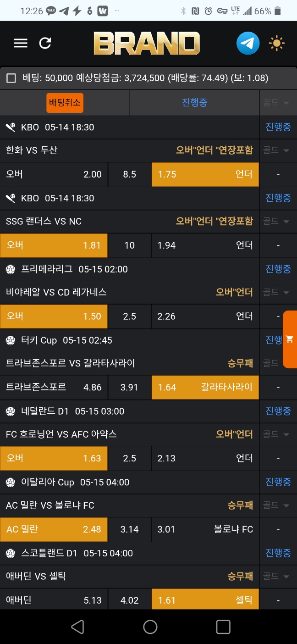
Task: Open the hamburger menu
Action: [x=21, y=43]
